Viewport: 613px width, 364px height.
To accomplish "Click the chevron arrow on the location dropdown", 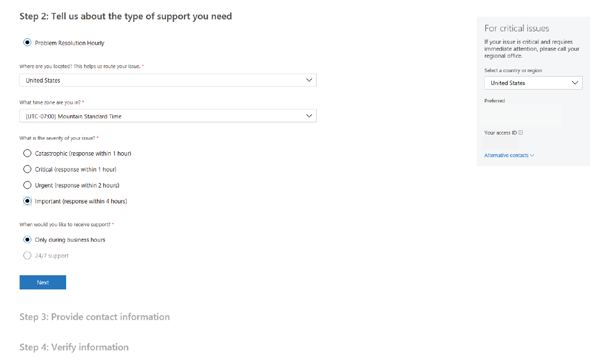I will tap(309, 80).
